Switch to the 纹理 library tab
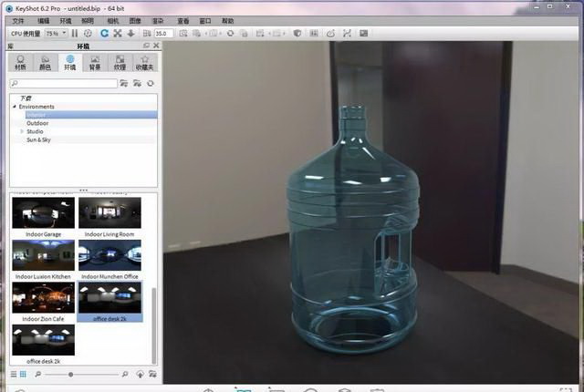This screenshot has width=584, height=392. point(120,63)
